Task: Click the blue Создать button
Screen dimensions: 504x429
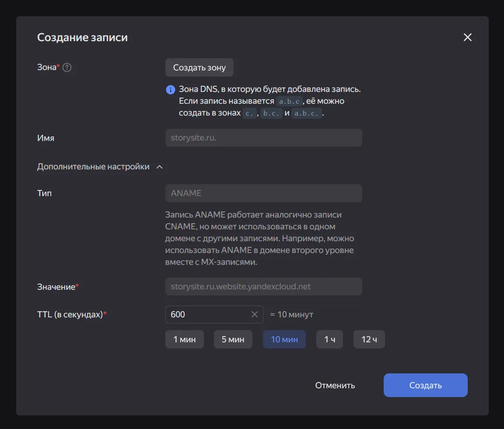Action: pos(425,385)
